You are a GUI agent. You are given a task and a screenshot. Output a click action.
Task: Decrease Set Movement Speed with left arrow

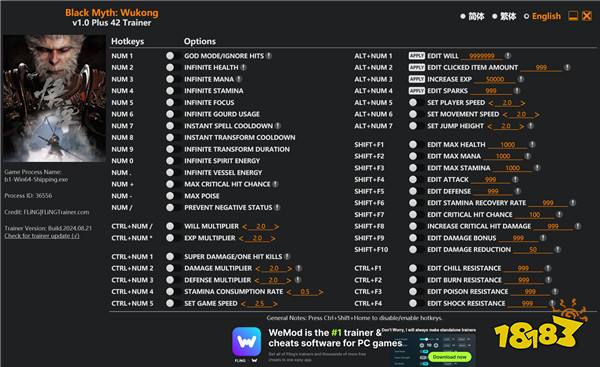point(505,114)
